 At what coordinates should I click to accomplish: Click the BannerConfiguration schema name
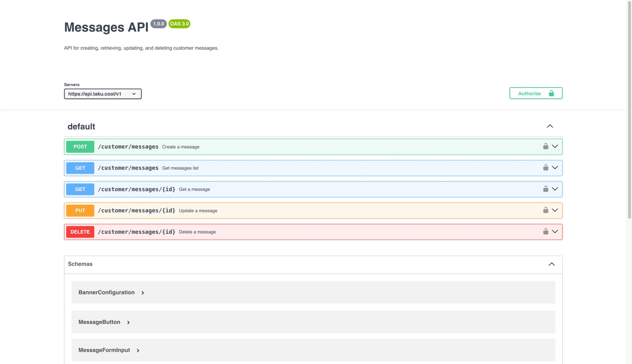106,292
